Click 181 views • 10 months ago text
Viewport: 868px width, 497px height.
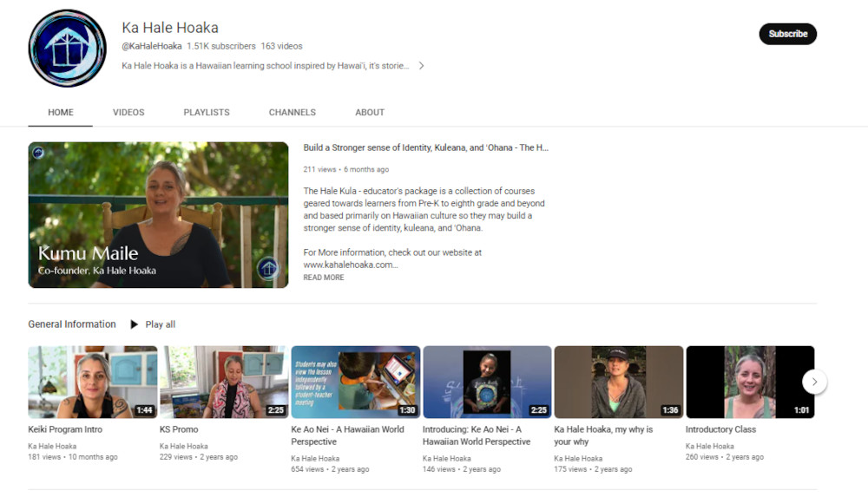tap(73, 457)
